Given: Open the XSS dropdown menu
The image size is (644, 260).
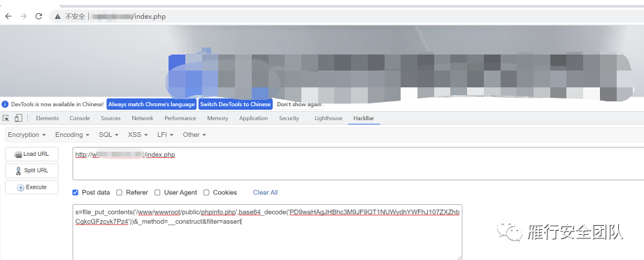Looking at the screenshot, I should [138, 135].
